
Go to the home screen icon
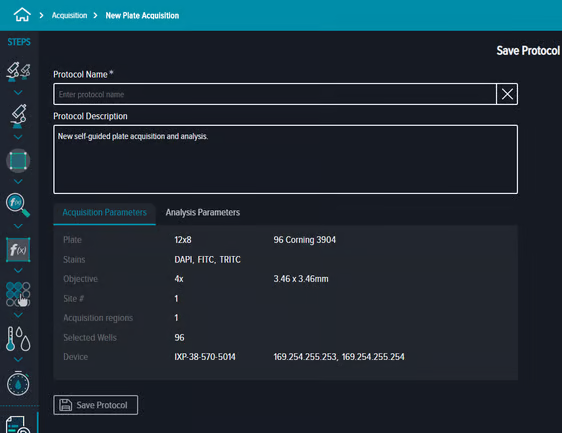click(22, 15)
